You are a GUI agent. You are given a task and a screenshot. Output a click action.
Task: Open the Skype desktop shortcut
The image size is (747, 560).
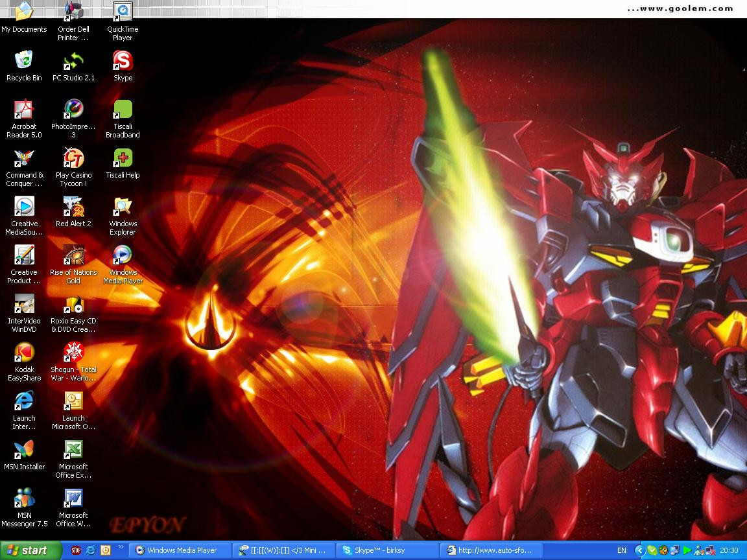click(123, 66)
